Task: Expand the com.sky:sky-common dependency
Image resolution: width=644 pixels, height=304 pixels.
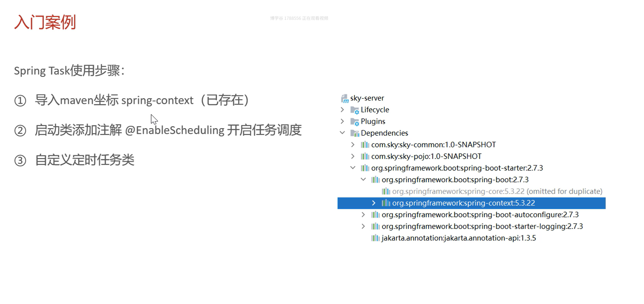Action: 353,145
